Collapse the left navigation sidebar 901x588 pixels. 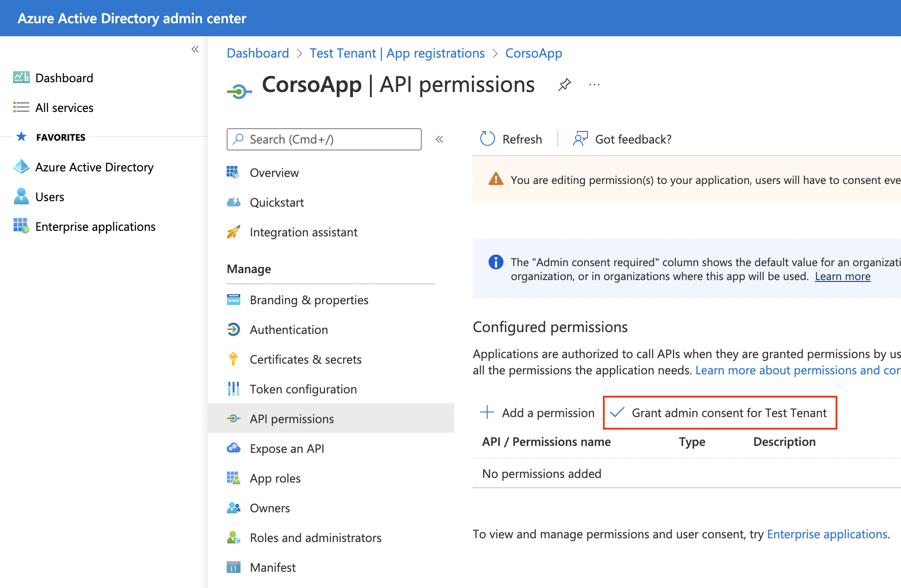tap(195, 49)
